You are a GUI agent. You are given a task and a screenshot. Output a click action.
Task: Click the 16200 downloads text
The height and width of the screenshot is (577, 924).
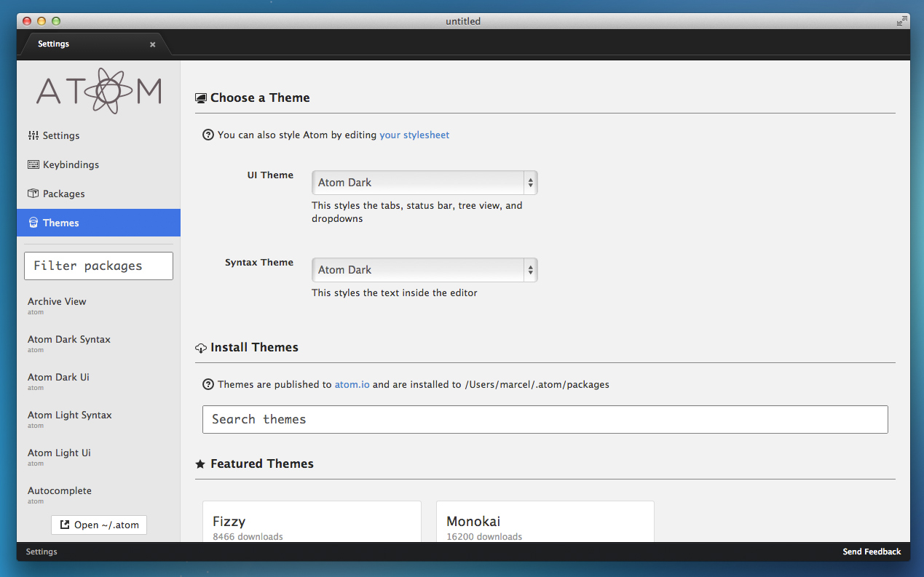coord(484,537)
